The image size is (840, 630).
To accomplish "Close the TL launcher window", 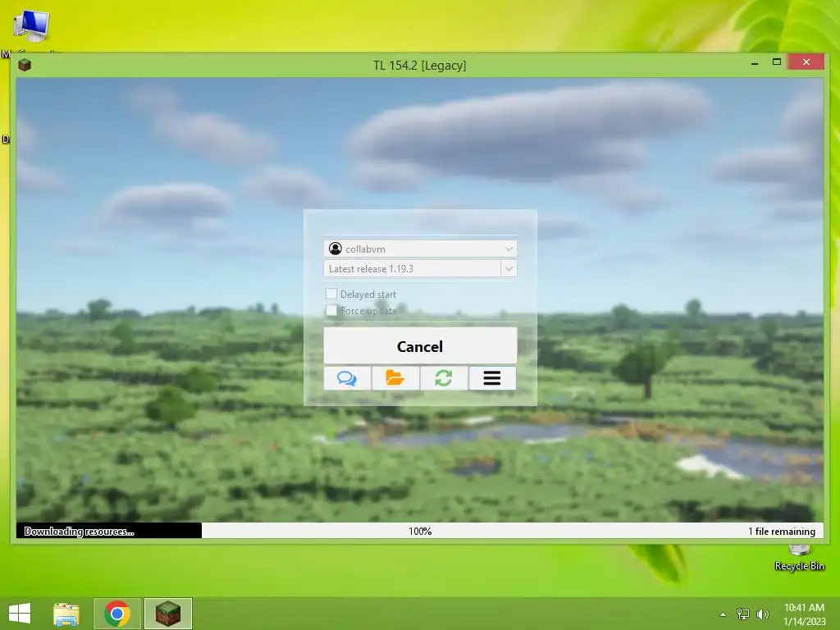I will tap(806, 62).
